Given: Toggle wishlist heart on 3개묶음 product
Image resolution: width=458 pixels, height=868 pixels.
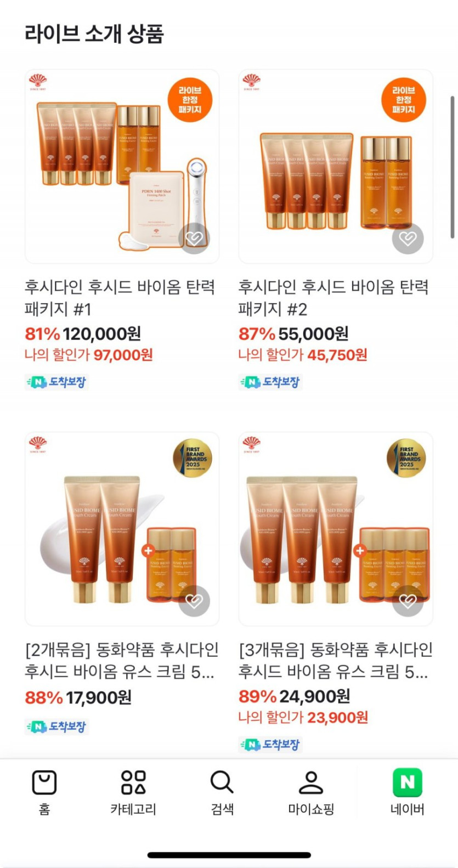Looking at the screenshot, I should 408,601.
